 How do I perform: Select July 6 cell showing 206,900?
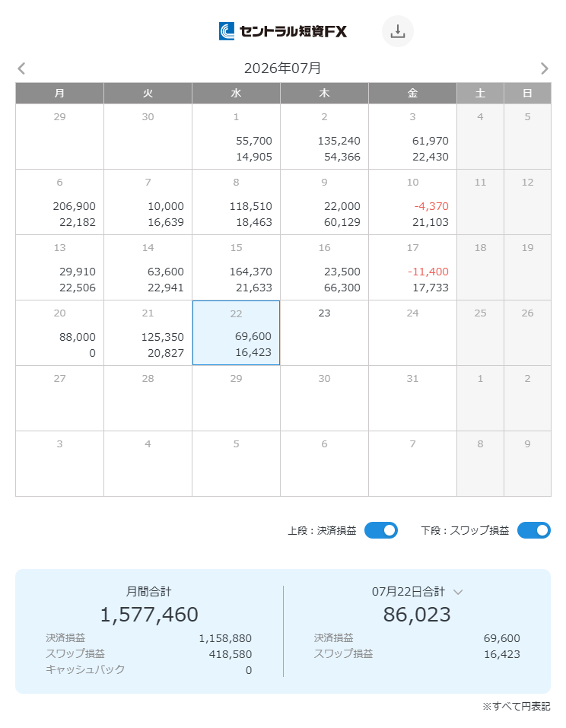60,202
